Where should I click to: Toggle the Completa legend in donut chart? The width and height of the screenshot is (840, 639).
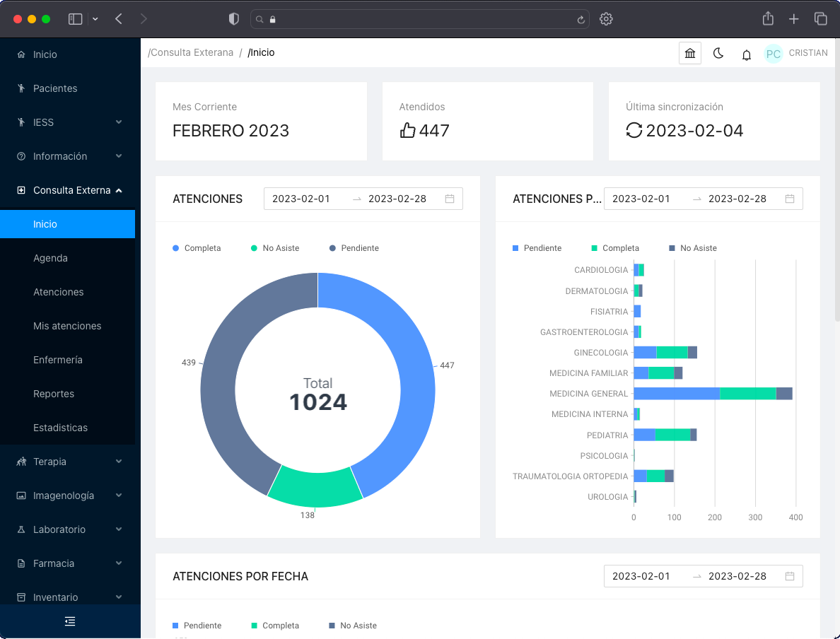point(197,248)
